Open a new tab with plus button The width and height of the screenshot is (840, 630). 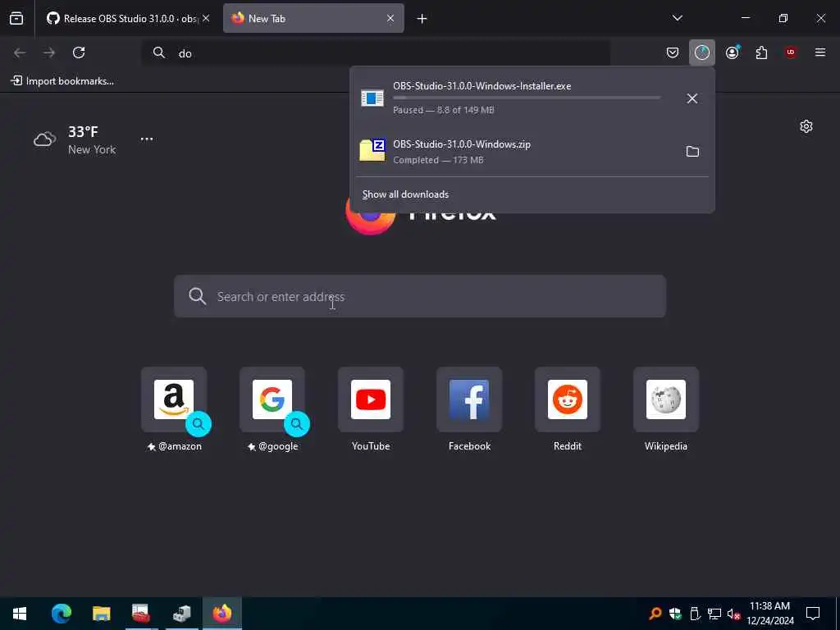(x=422, y=19)
